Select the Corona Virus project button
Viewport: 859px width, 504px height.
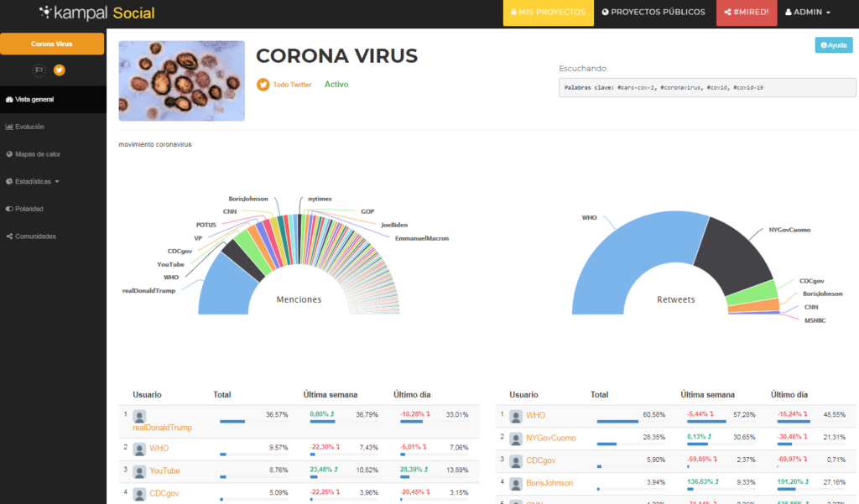(x=52, y=44)
